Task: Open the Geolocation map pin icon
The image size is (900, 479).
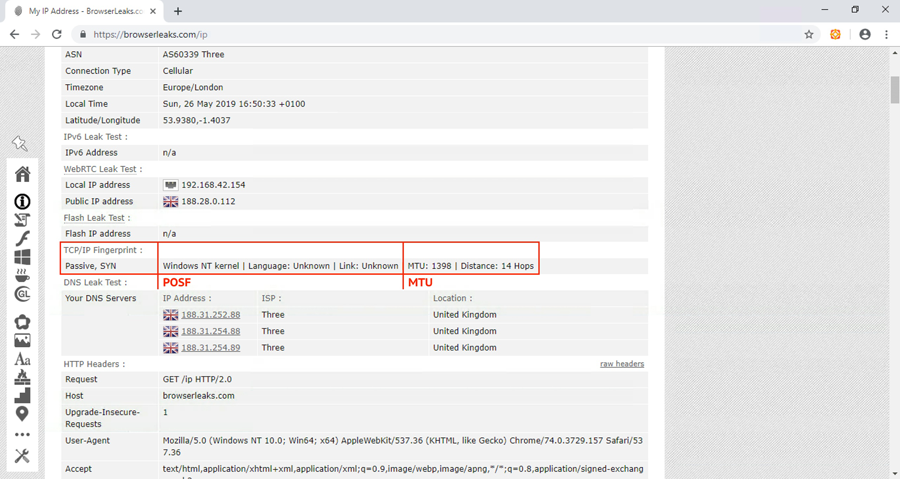Action: (22, 414)
